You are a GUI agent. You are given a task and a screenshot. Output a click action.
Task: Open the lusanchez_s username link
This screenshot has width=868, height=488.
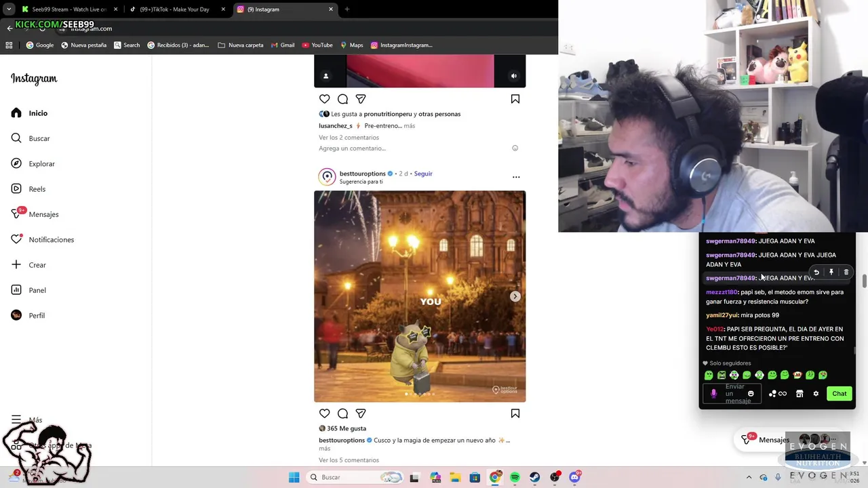(x=336, y=125)
